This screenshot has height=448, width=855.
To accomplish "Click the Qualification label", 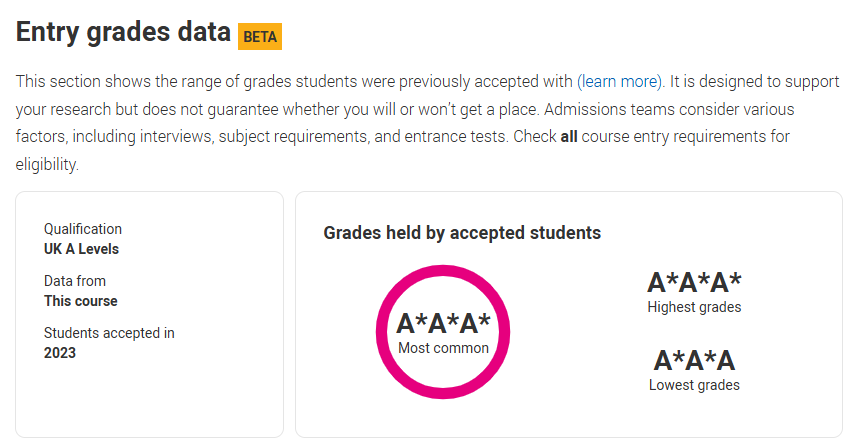I will (x=83, y=229).
